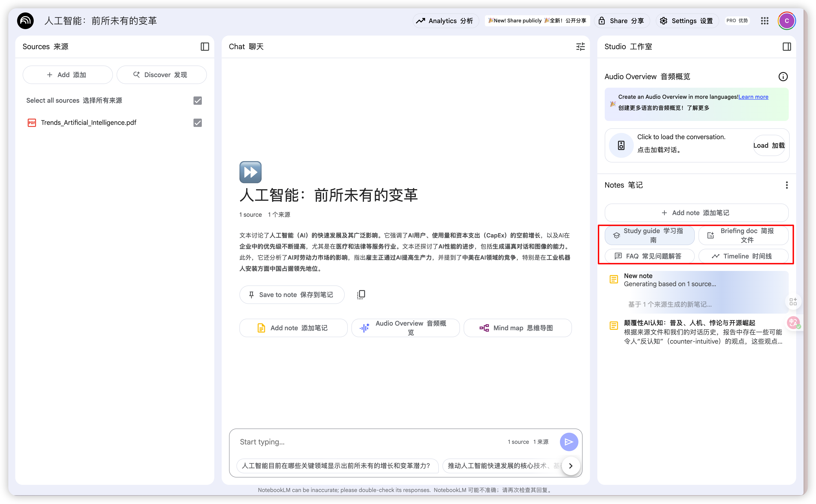Focus the Start typing input field
The width and height of the screenshot is (816, 504).
click(370, 442)
